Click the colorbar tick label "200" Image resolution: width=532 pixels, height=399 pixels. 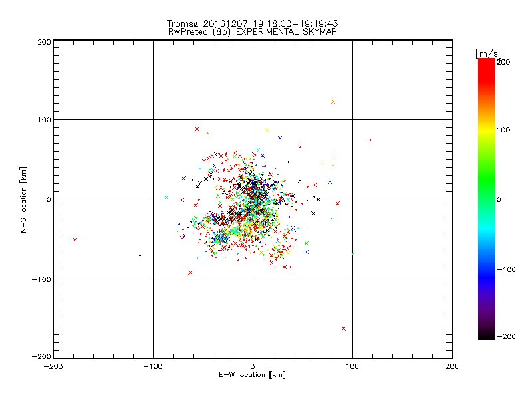tap(503, 62)
